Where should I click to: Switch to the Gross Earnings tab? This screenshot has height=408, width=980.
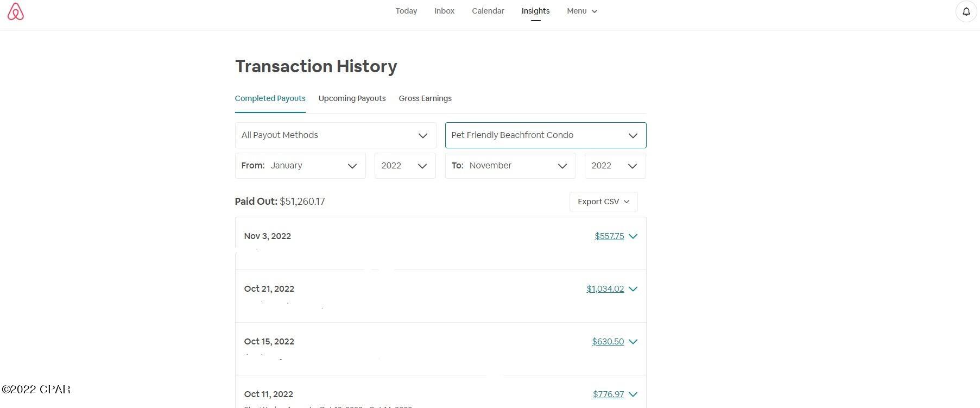pyautogui.click(x=425, y=98)
